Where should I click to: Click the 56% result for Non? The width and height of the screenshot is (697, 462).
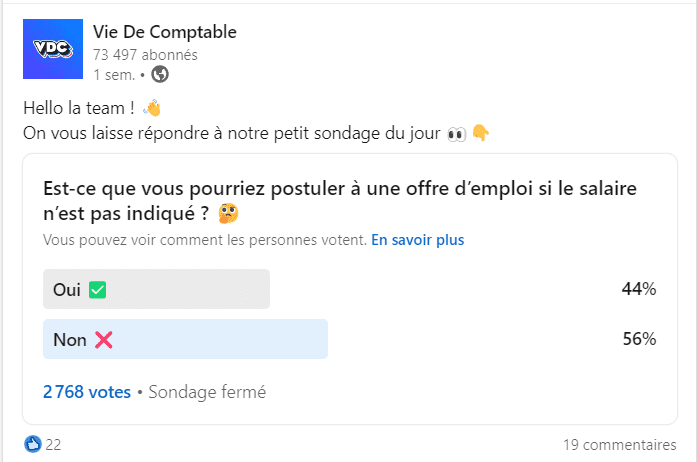[639, 339]
